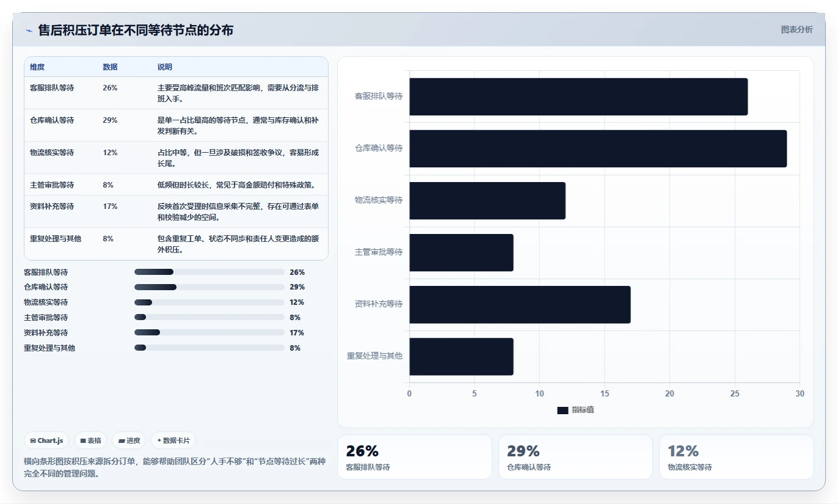
Task: Click the 维度 column header
Action: click(37, 67)
